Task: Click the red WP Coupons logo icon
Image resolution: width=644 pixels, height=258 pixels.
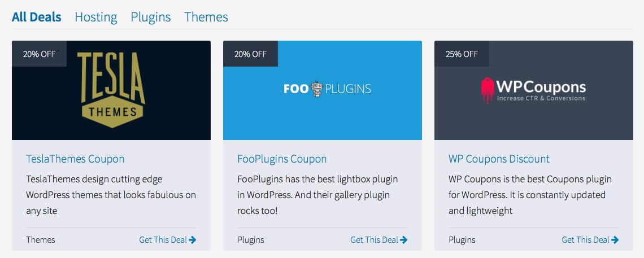Action: click(x=487, y=90)
